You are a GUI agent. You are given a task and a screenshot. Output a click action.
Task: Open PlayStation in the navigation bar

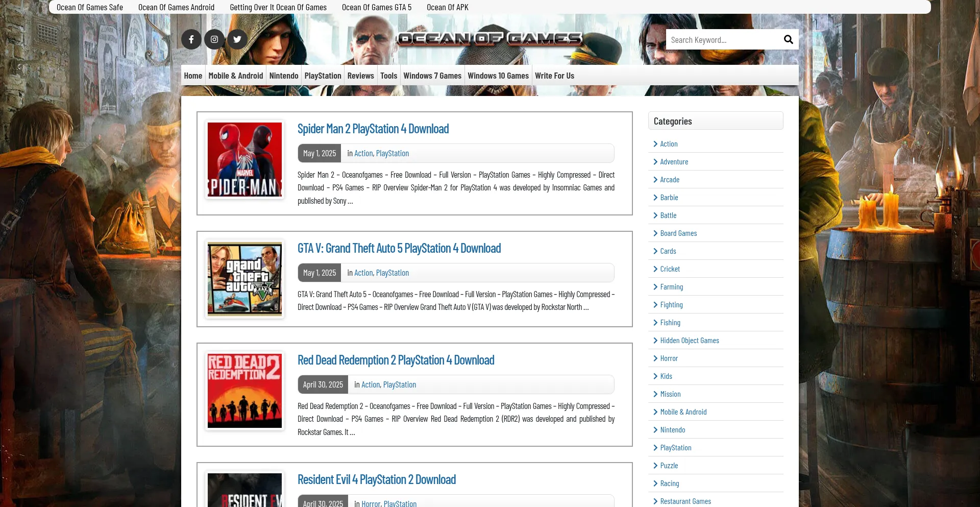pyautogui.click(x=323, y=76)
